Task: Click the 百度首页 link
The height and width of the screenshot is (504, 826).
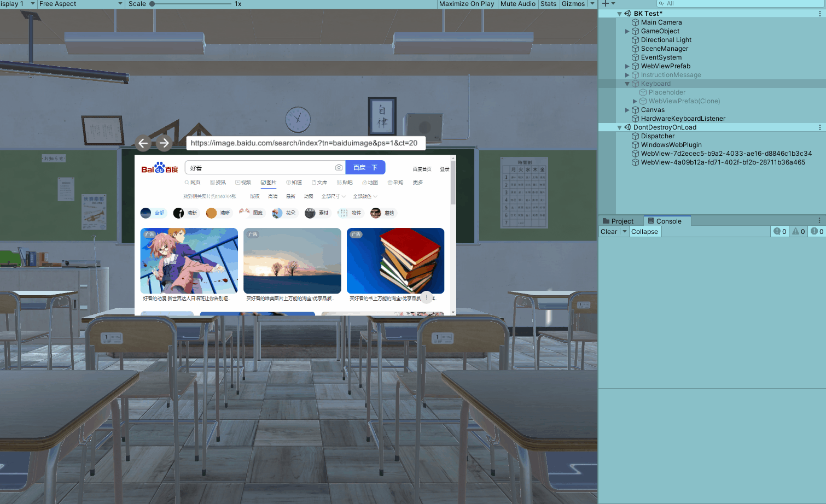Action: [422, 169]
